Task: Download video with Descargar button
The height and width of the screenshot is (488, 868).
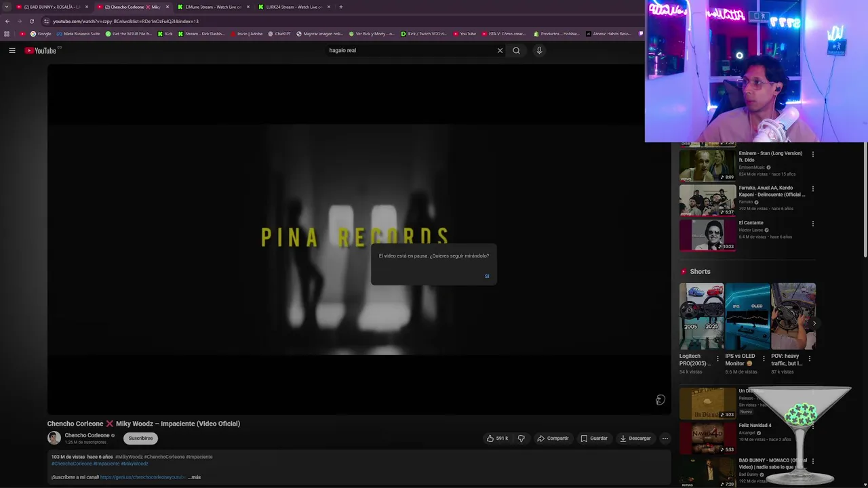Action: coord(635,439)
